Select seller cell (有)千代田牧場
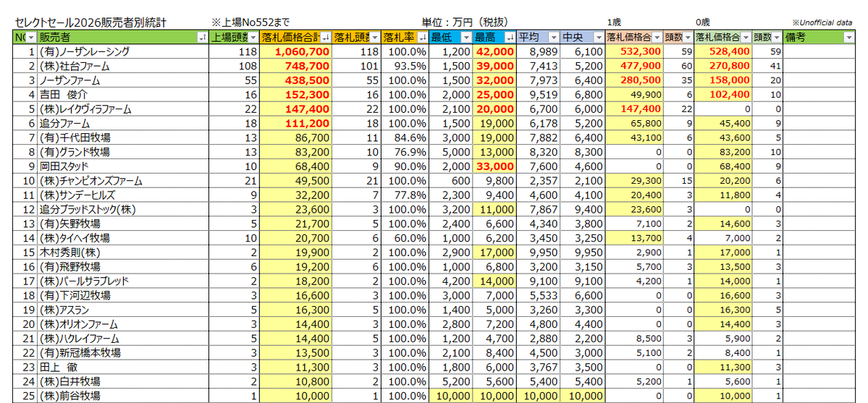The height and width of the screenshot is (403, 868). 124,138
